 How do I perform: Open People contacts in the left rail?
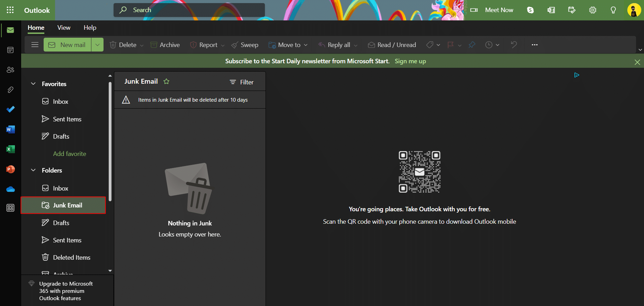point(10,70)
